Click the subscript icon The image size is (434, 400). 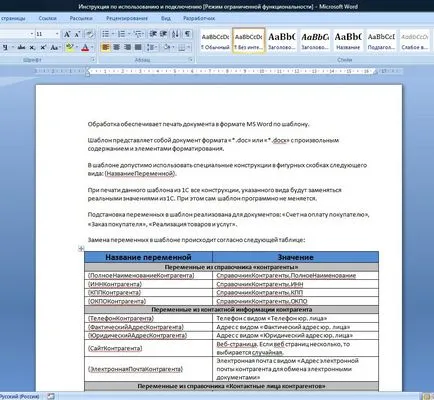click(x=32, y=48)
